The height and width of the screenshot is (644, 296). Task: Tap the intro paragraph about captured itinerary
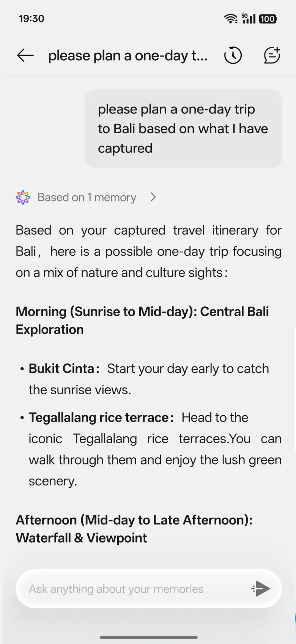coord(148,251)
